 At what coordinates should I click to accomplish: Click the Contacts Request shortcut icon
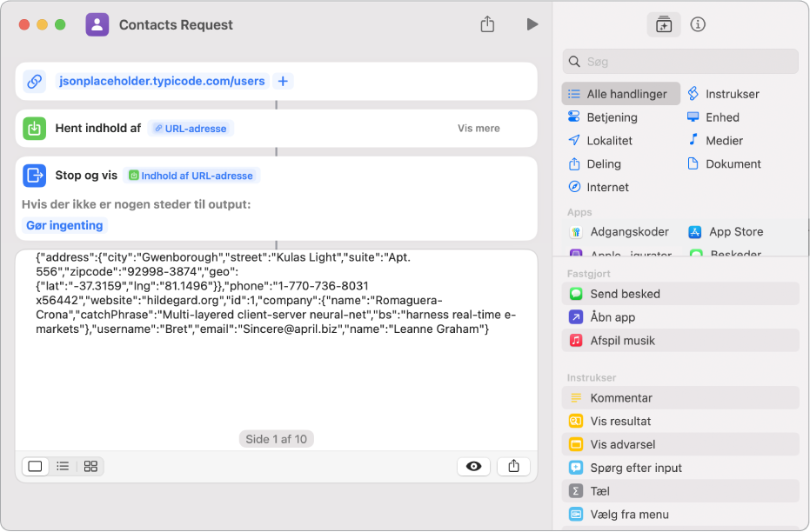(97, 24)
